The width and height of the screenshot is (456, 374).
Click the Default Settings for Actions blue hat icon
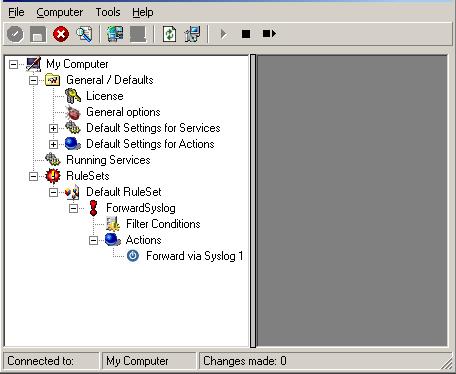73,144
